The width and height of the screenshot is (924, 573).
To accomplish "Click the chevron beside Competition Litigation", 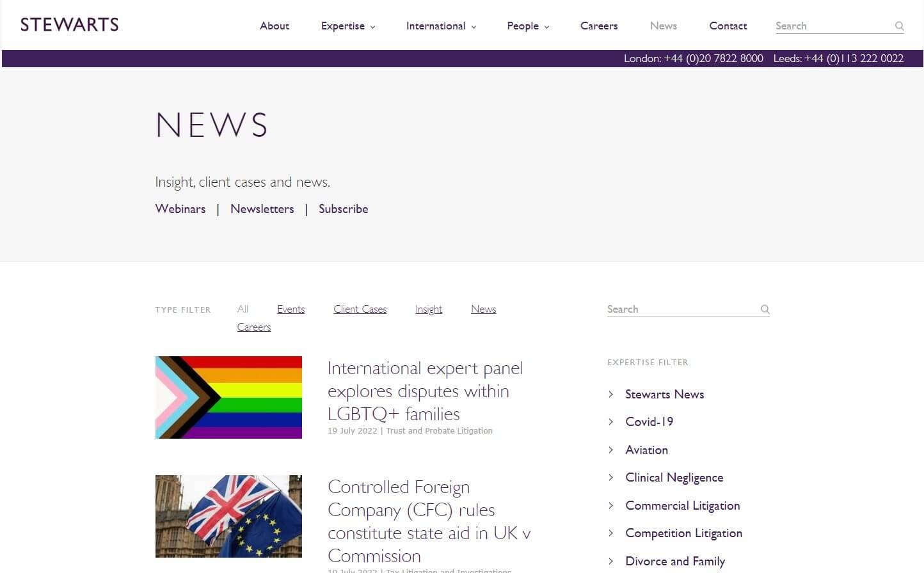I will (610, 533).
